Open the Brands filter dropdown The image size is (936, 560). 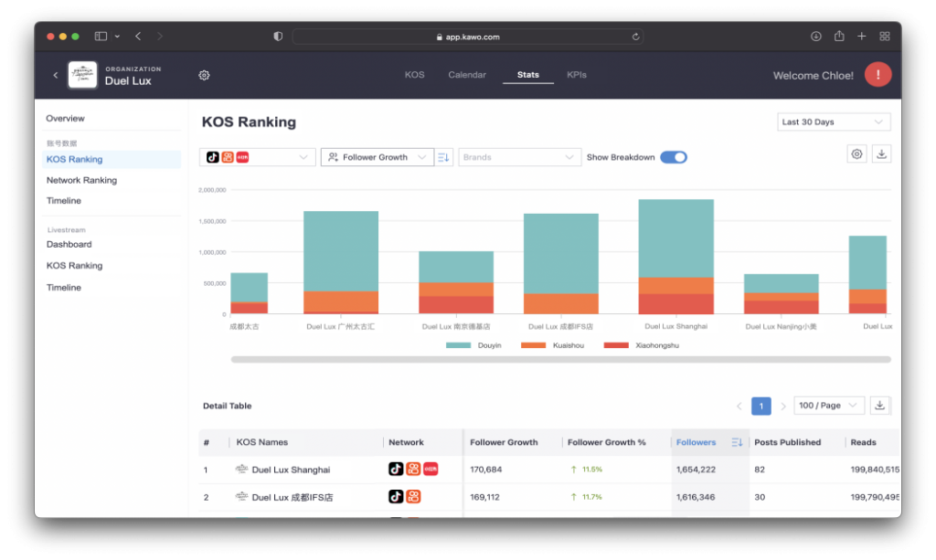point(519,157)
